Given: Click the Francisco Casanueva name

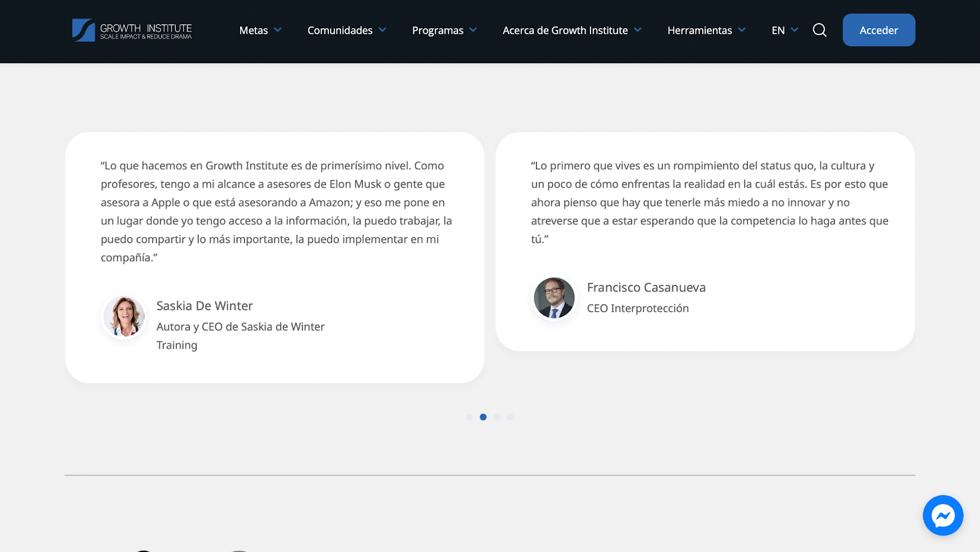Looking at the screenshot, I should (x=646, y=287).
